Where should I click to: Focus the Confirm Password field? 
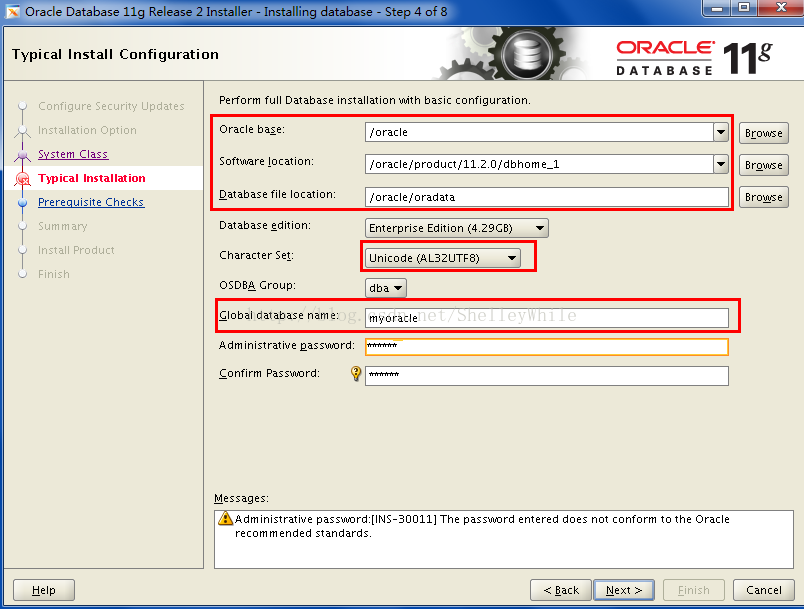coord(547,376)
